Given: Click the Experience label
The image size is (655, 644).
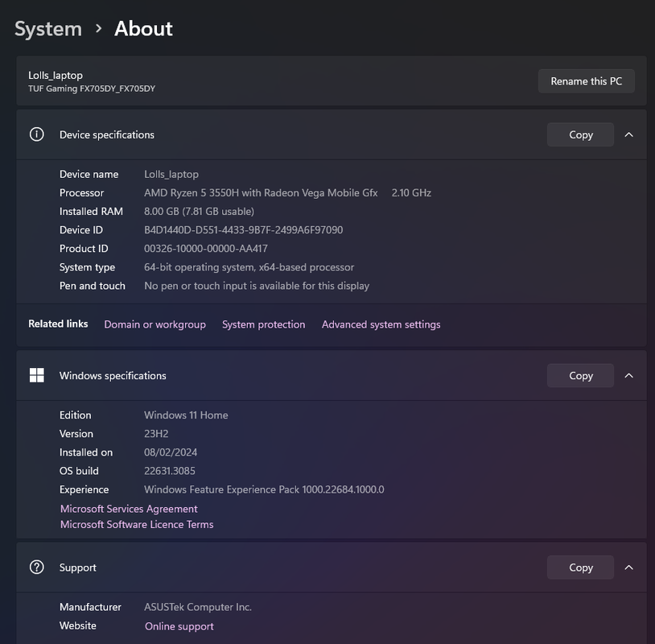Looking at the screenshot, I should point(84,489).
